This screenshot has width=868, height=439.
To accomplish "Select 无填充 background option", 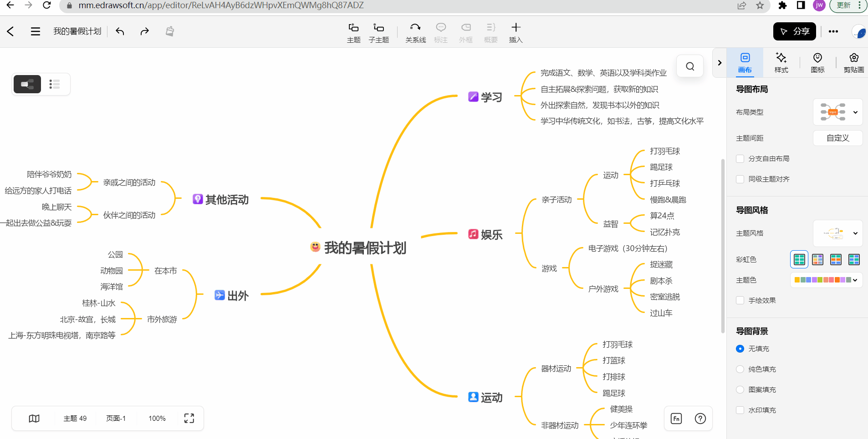I will (740, 348).
